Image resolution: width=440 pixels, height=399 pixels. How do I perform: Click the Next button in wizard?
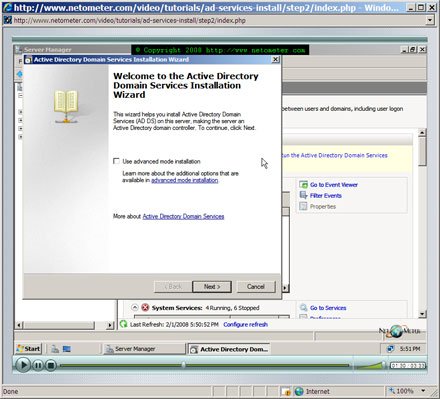[x=212, y=287]
